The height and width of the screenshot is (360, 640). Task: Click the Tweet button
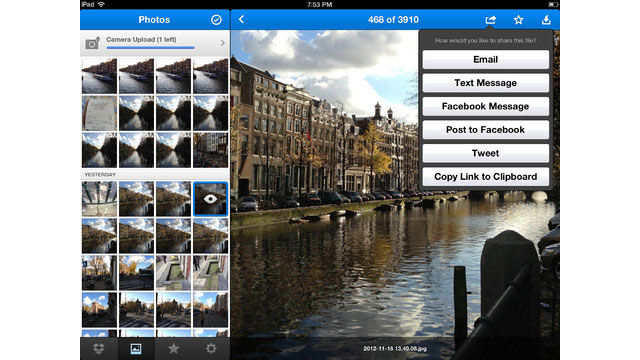(x=485, y=153)
